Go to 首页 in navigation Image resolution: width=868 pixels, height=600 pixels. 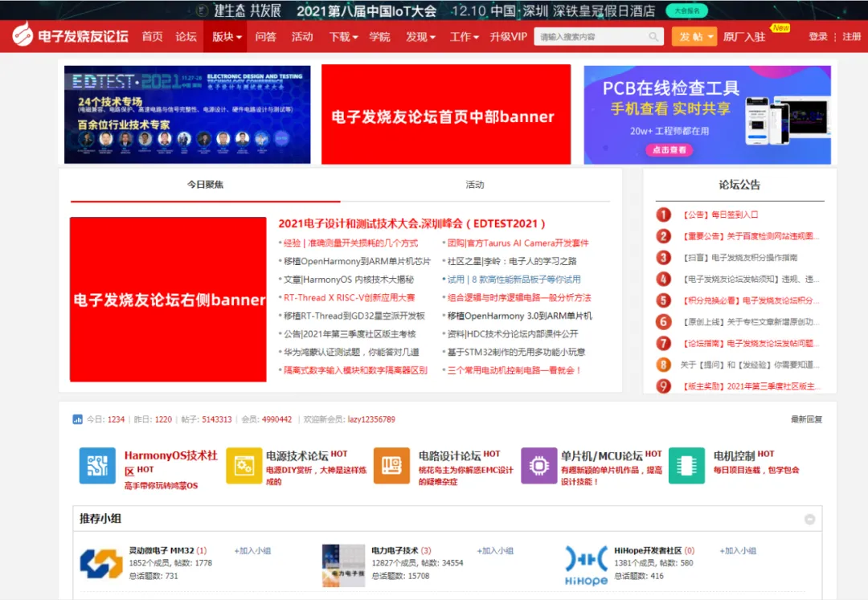coord(152,36)
